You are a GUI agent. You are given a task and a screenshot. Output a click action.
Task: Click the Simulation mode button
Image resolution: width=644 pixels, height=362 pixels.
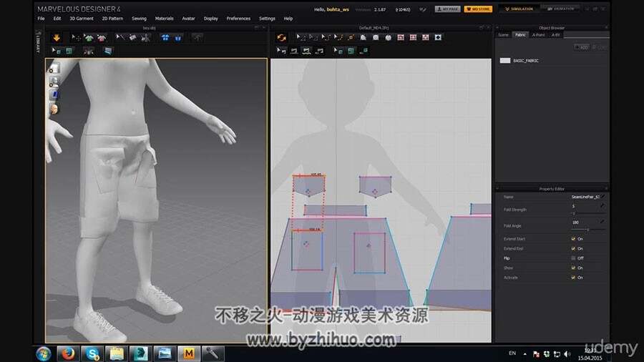point(519,9)
